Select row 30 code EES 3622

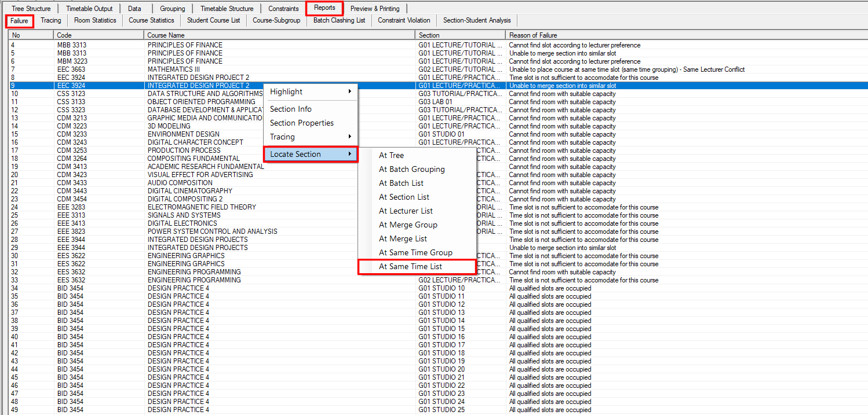[71, 256]
